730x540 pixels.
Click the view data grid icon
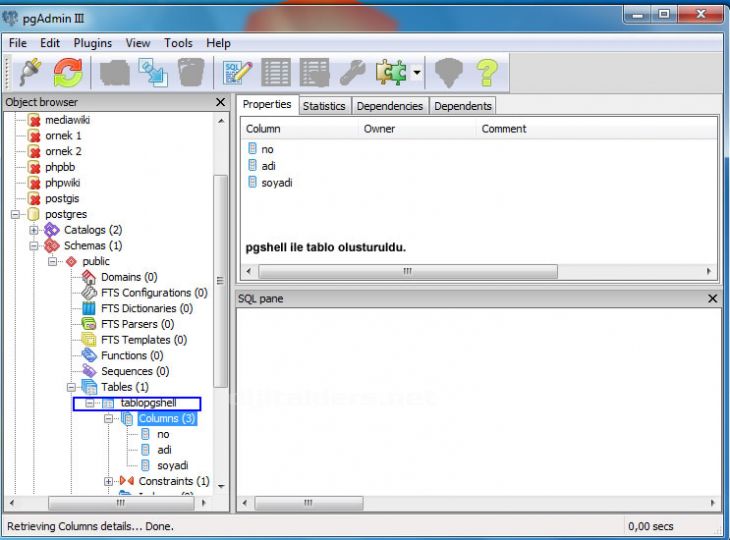tap(276, 72)
